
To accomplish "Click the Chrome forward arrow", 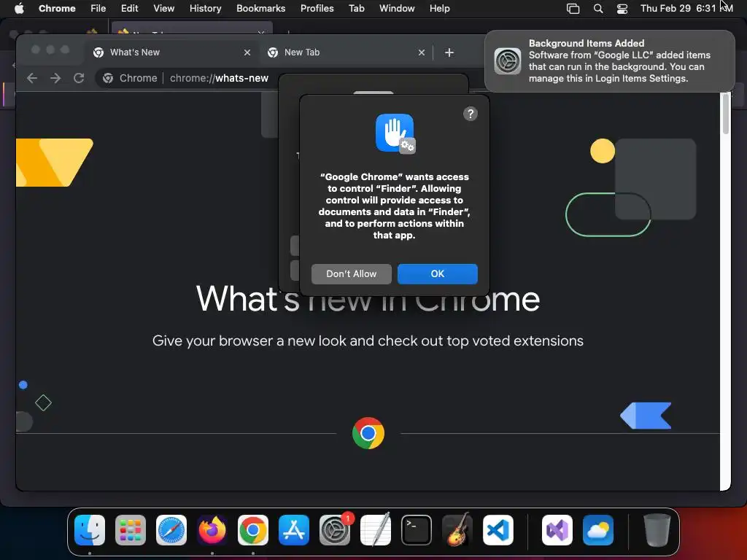I will pos(55,78).
